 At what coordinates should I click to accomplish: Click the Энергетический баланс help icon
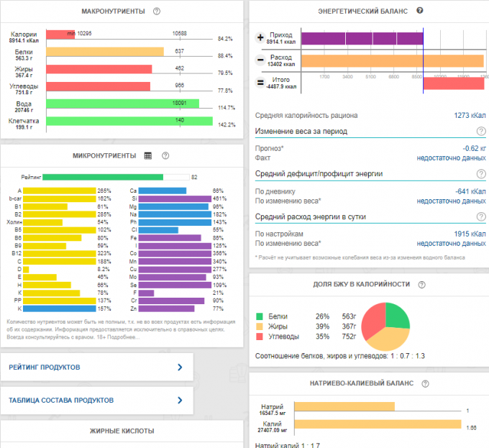[420, 11]
